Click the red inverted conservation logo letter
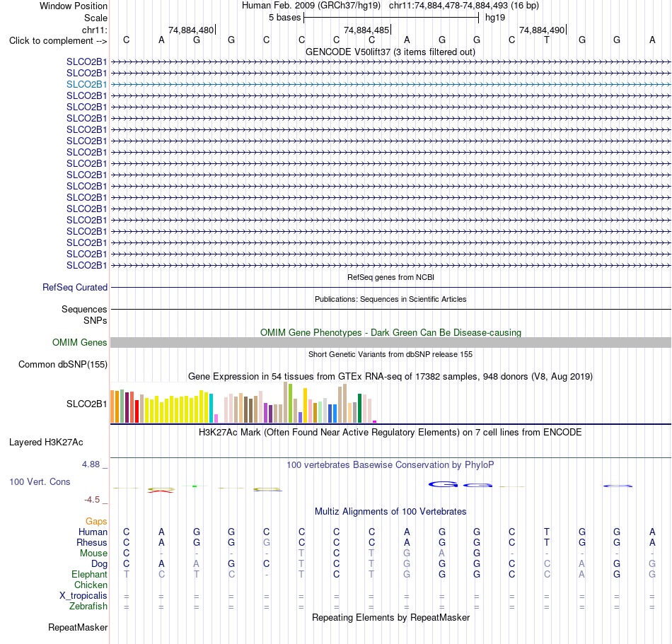This screenshot has height=644, width=672. click(161, 491)
